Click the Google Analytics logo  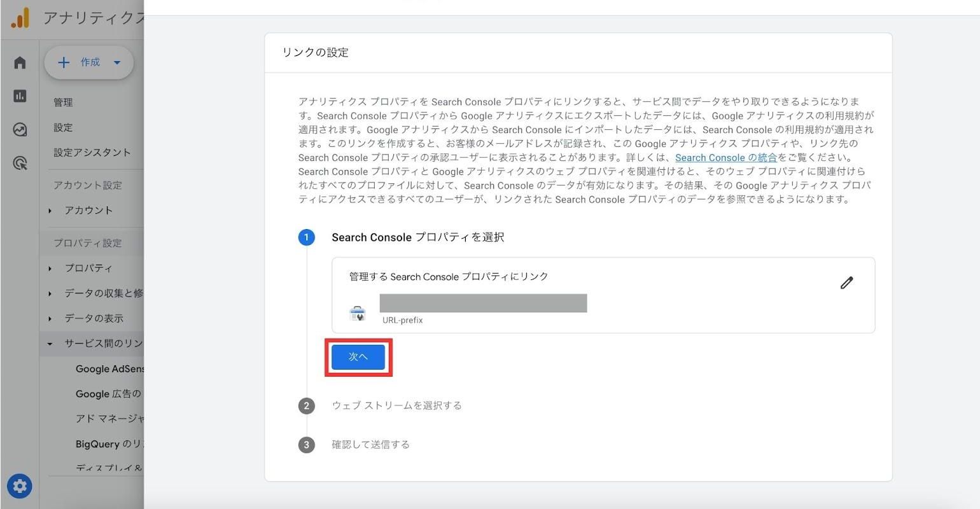click(20, 18)
